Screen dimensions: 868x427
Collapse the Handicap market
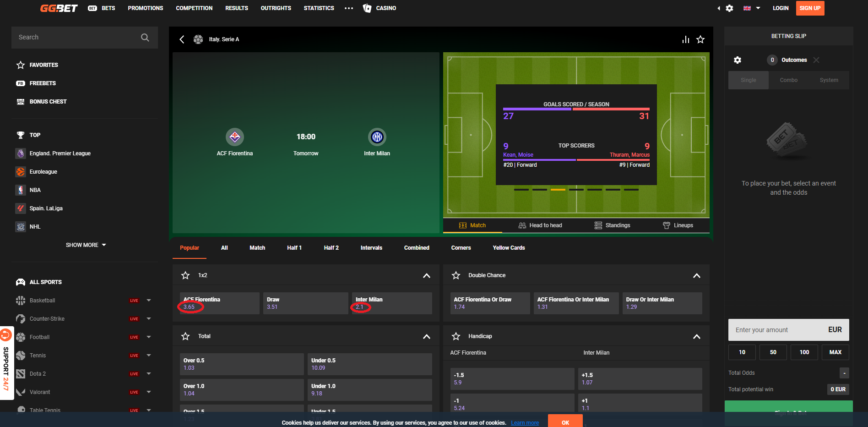point(697,336)
